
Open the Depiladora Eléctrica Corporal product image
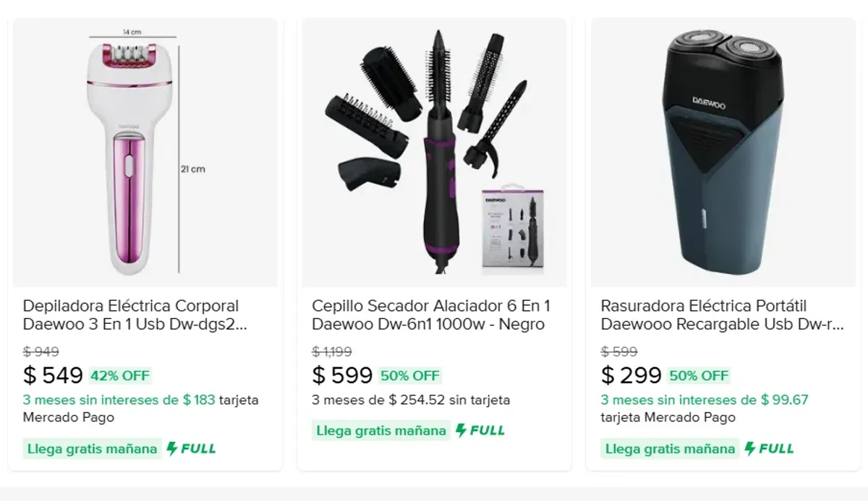pos(145,153)
